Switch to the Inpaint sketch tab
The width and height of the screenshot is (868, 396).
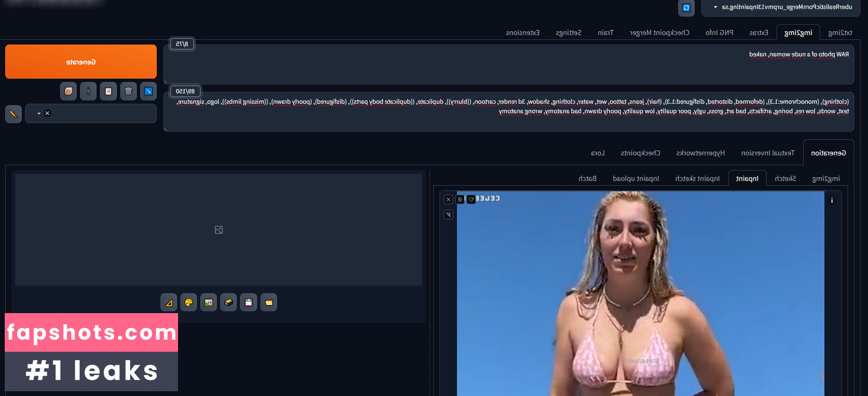click(x=697, y=179)
